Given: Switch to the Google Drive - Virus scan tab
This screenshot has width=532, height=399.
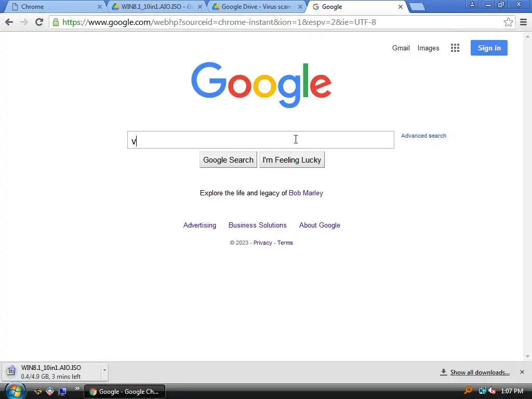Looking at the screenshot, I should (x=256, y=7).
